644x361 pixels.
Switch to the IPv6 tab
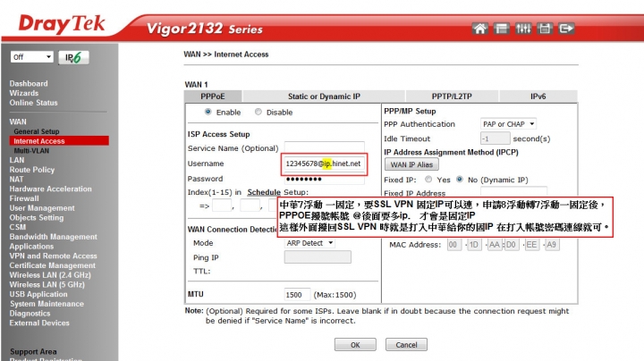[x=538, y=96]
